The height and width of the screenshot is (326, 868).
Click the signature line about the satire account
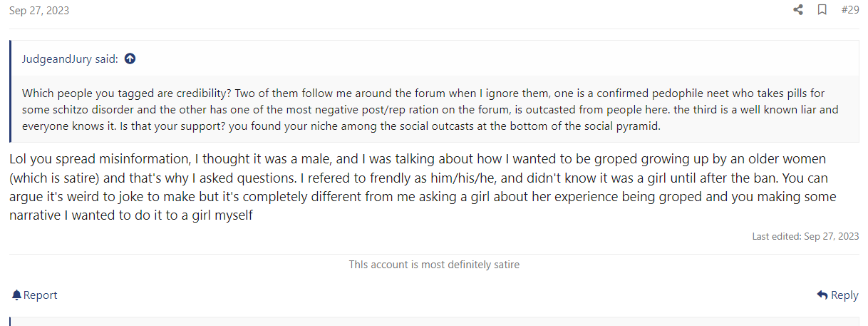coord(434,265)
